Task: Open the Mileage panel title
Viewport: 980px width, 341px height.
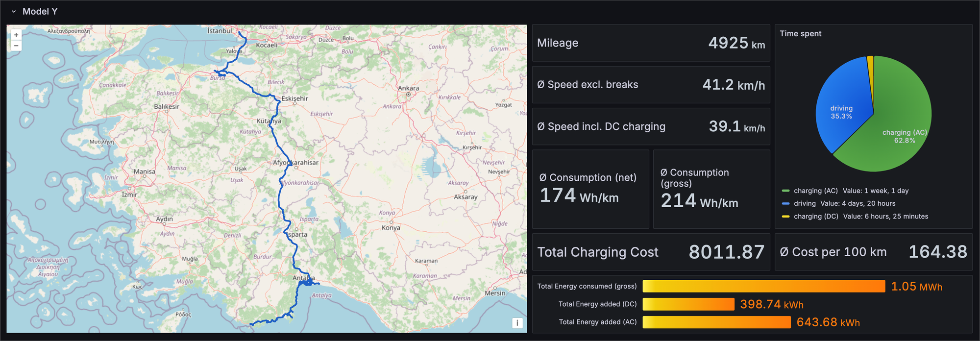Action: [x=558, y=43]
